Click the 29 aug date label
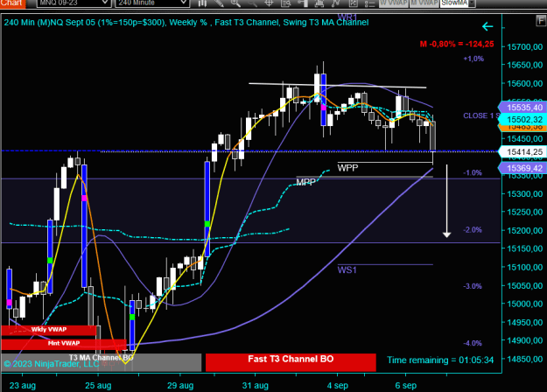The width and height of the screenshot is (547, 392). (x=180, y=386)
